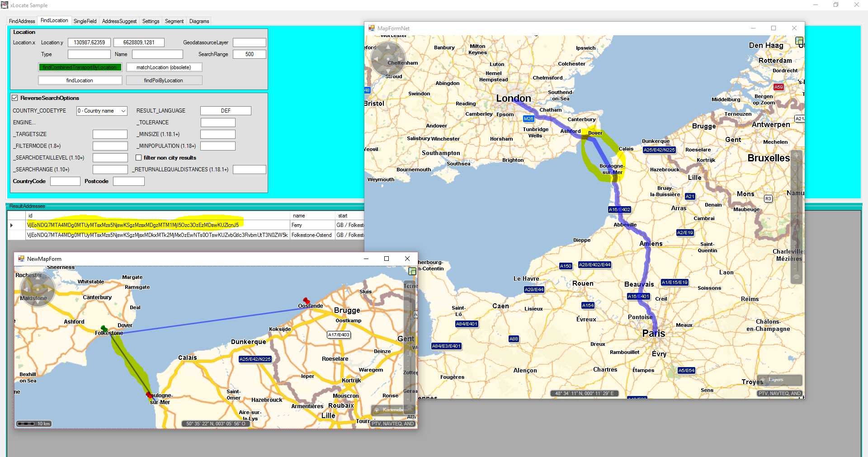Enable filter non city results checkbox
Screen dimensions: 868x457
click(139, 158)
